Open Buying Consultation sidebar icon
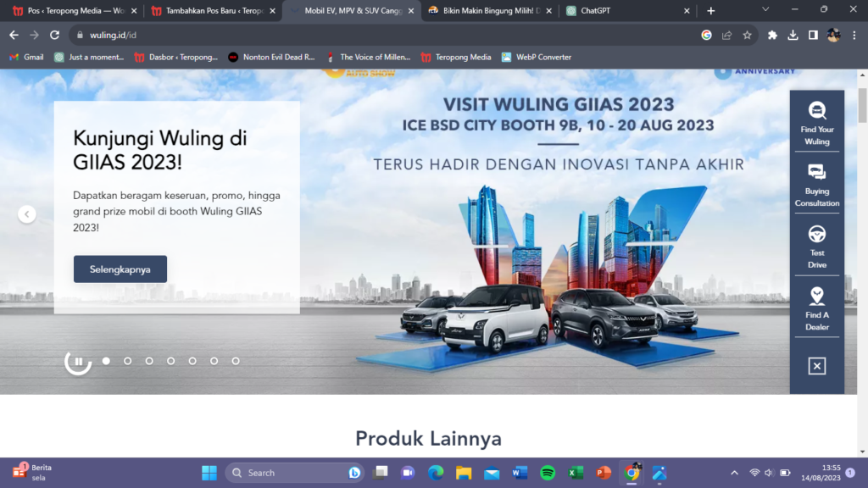The image size is (868, 488). click(816, 186)
